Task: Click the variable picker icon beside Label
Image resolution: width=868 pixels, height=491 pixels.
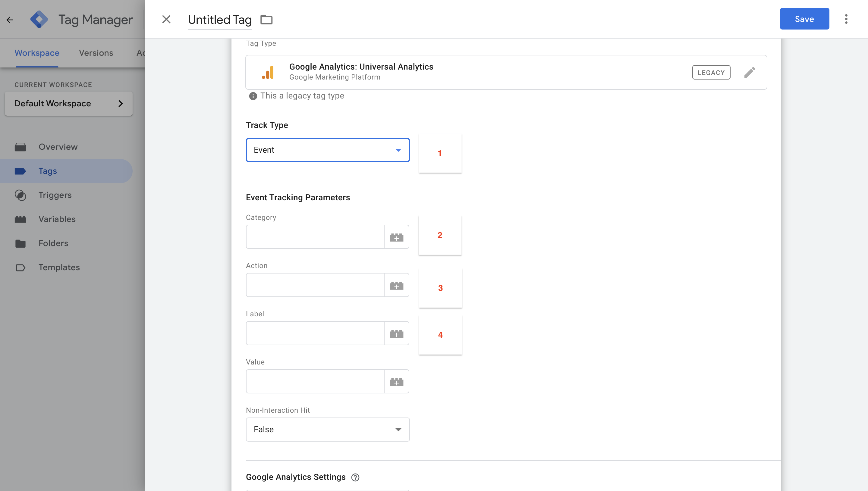Action: (396, 333)
